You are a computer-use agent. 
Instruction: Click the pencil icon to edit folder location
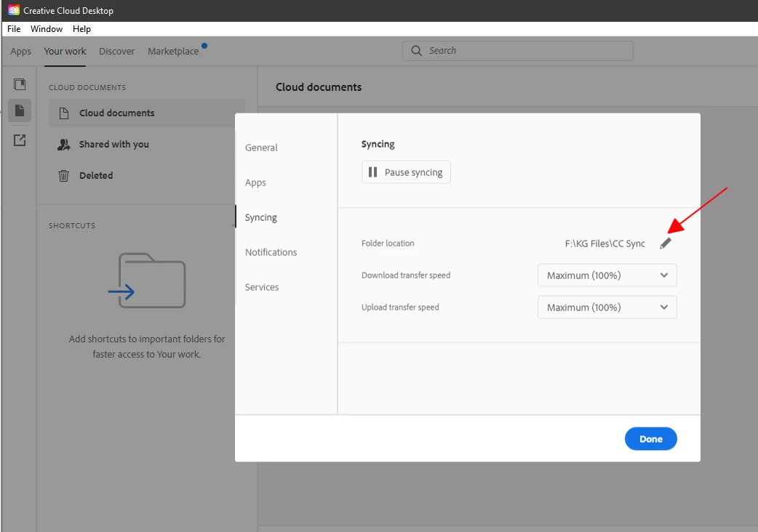[x=666, y=243]
